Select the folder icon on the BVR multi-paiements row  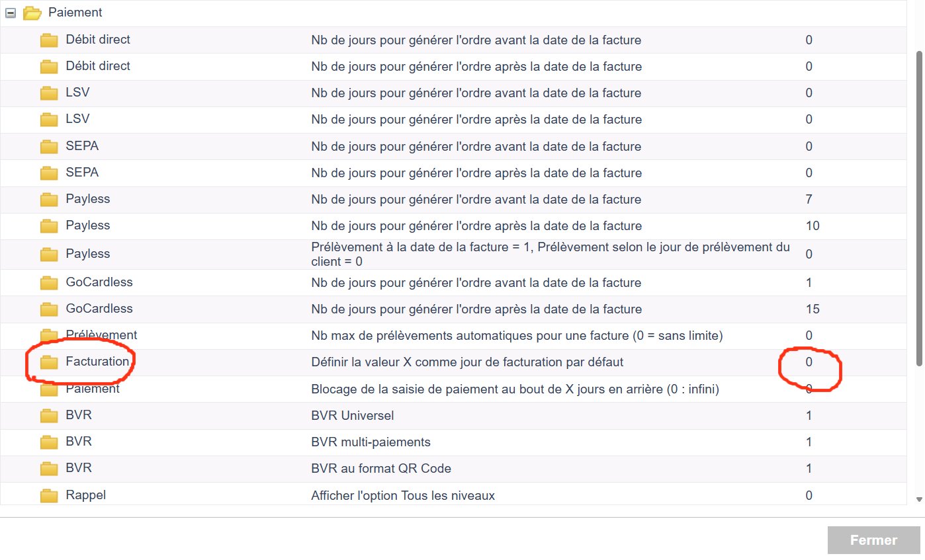tap(49, 442)
